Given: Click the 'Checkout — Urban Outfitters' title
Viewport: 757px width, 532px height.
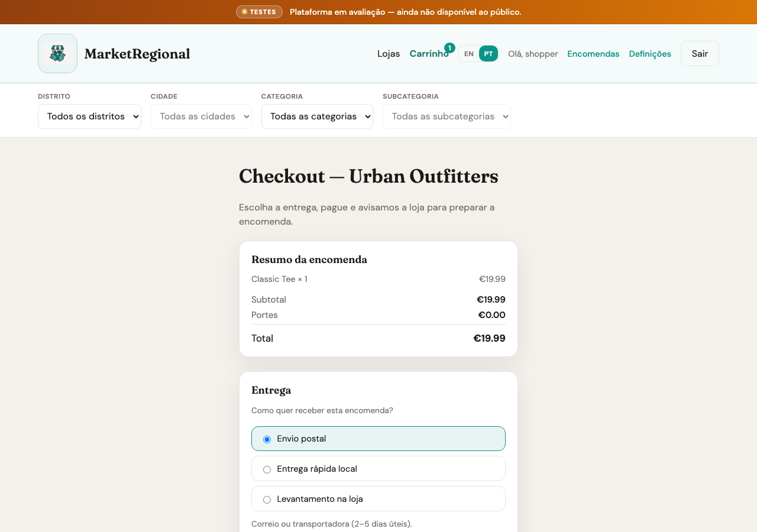Looking at the screenshot, I should (x=368, y=176).
